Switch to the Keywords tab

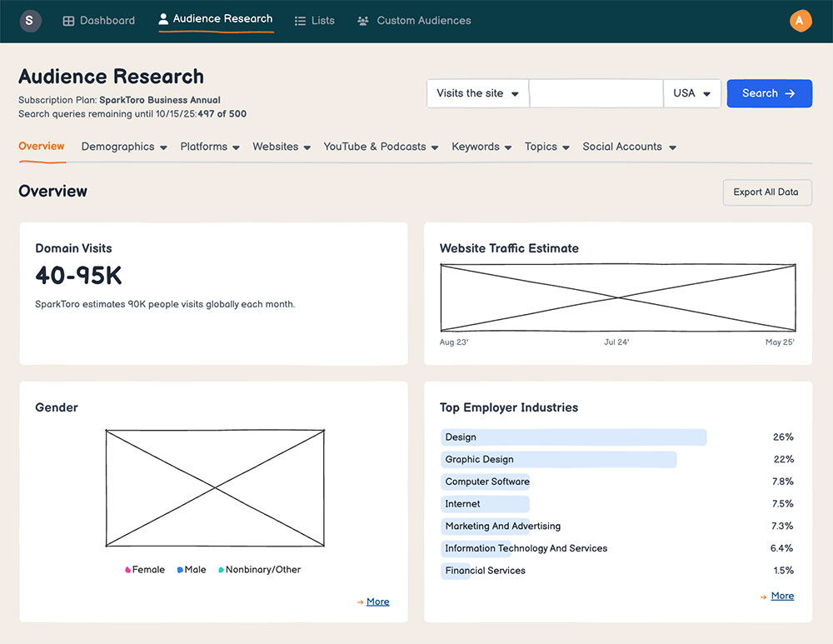[475, 147]
